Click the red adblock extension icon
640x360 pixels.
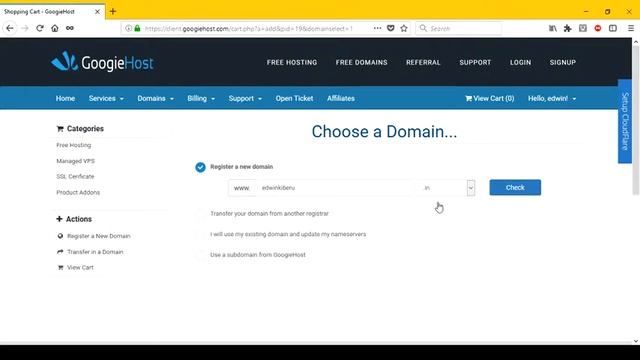pyautogui.click(x=598, y=28)
